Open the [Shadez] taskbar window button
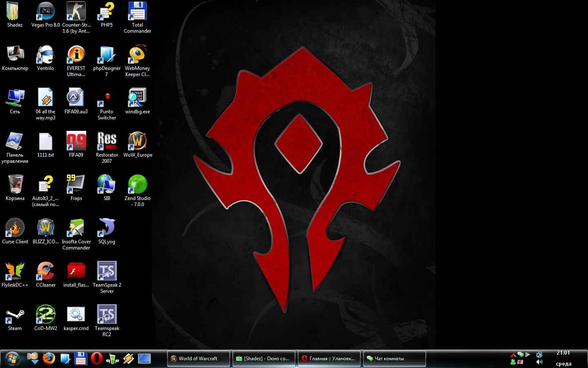 tap(264, 359)
